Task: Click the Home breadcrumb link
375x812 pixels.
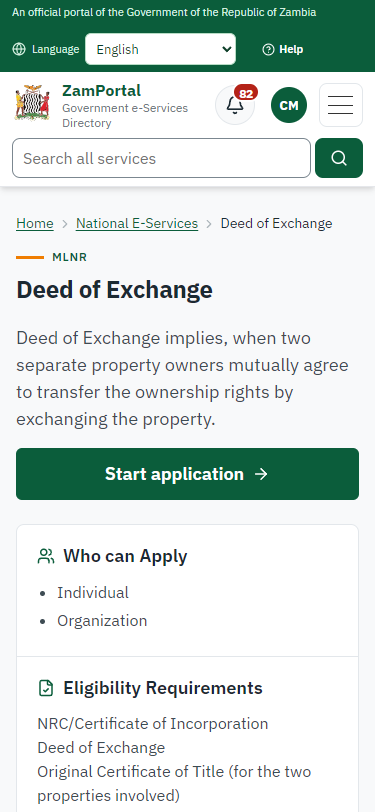Action: tap(35, 223)
